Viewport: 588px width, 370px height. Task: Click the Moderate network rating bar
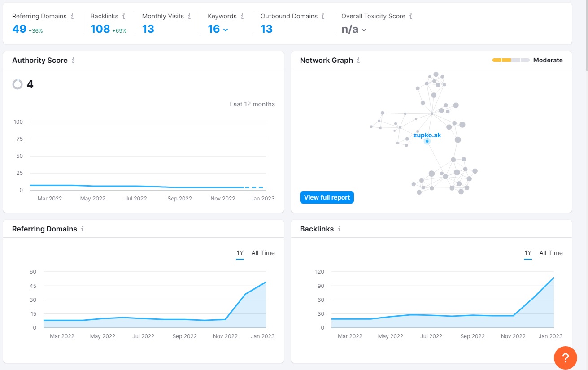(511, 60)
